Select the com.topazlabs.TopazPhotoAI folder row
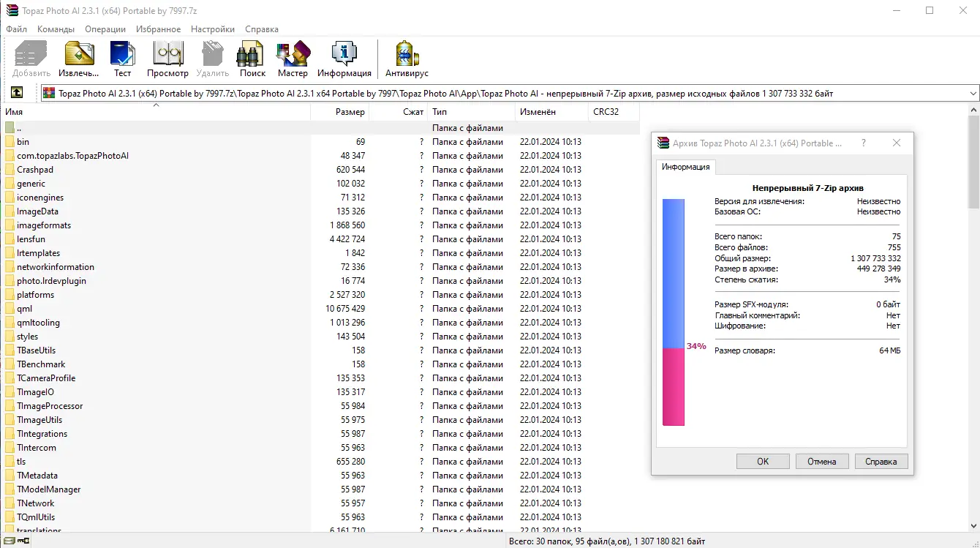Screen dimensions: 980x548 pos(320,155)
